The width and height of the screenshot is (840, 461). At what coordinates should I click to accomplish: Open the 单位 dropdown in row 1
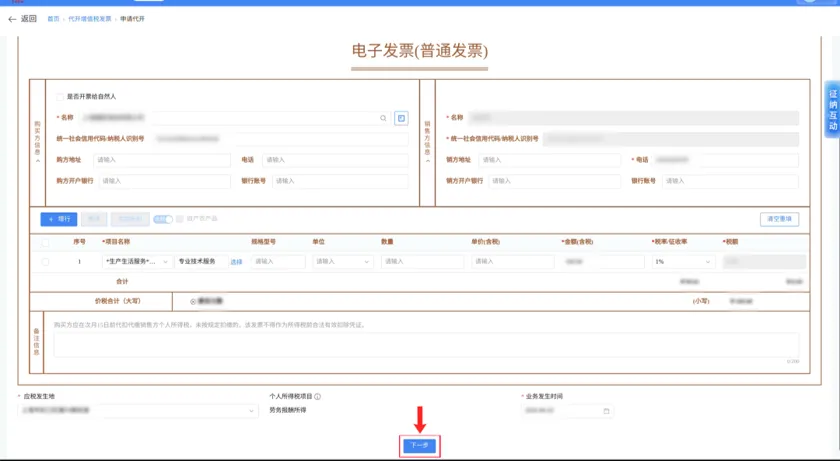[343, 262]
